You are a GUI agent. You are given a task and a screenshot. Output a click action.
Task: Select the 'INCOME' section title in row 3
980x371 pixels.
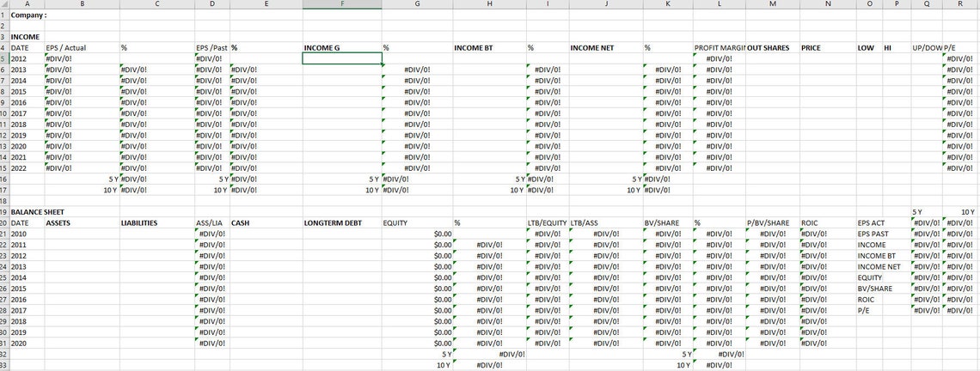[x=27, y=37]
